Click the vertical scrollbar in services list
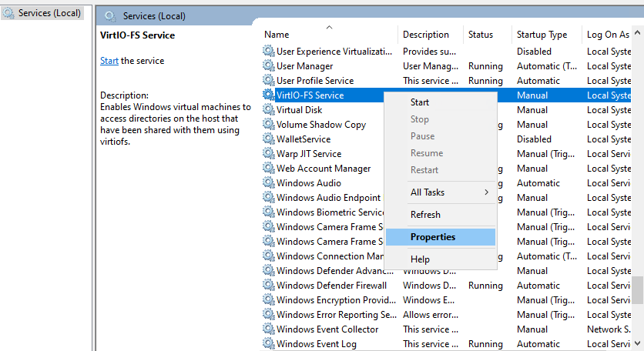Image resolution: width=644 pixels, height=351 pixels. pos(638,192)
